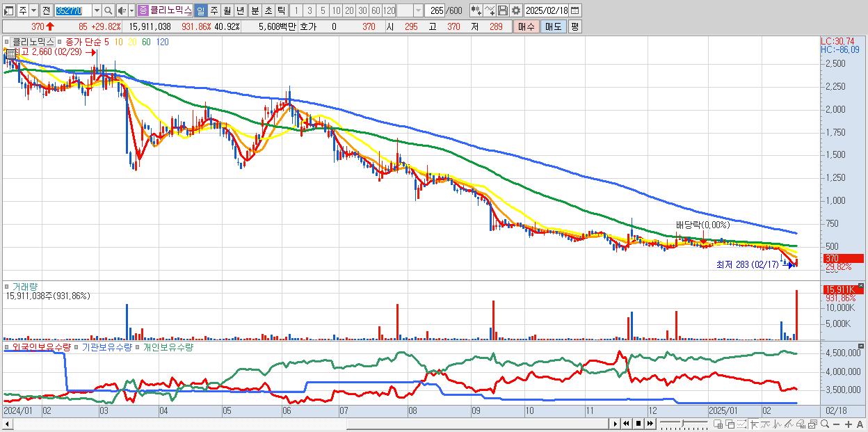Toggle the 종가 단순 moving average checkbox

point(61,42)
